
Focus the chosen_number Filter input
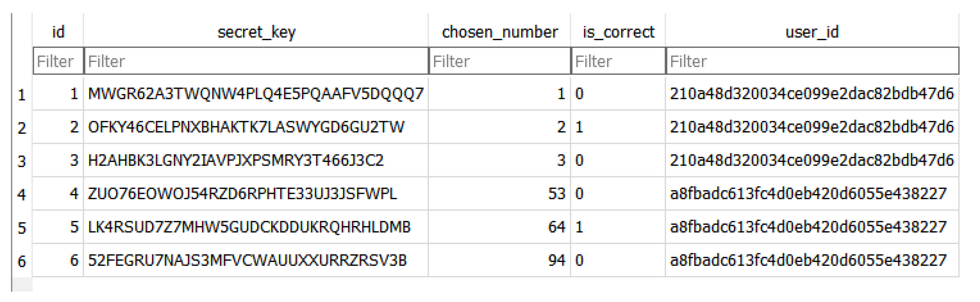pyautogui.click(x=498, y=60)
